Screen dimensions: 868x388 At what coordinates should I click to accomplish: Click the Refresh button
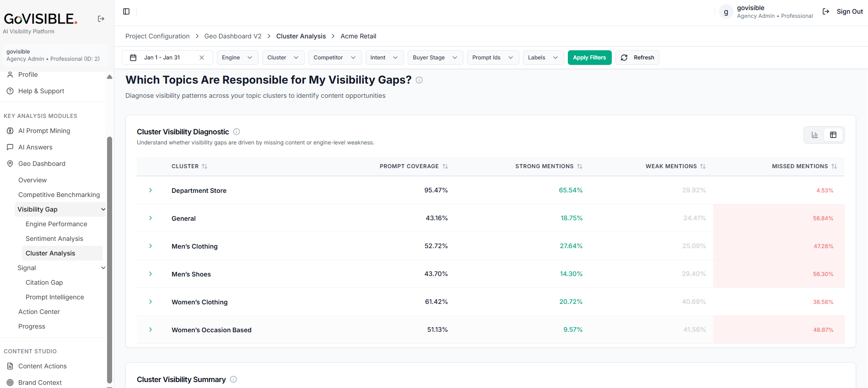click(637, 58)
